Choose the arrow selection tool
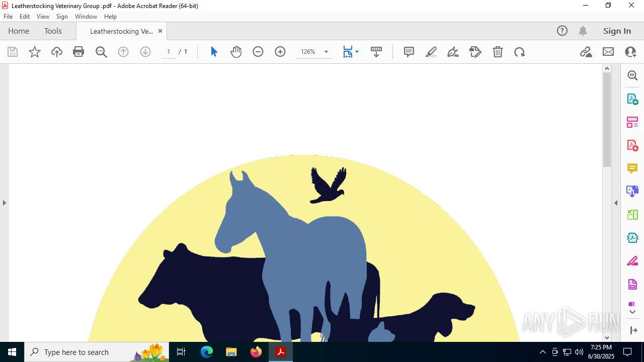This screenshot has width=644, height=362. [x=214, y=52]
